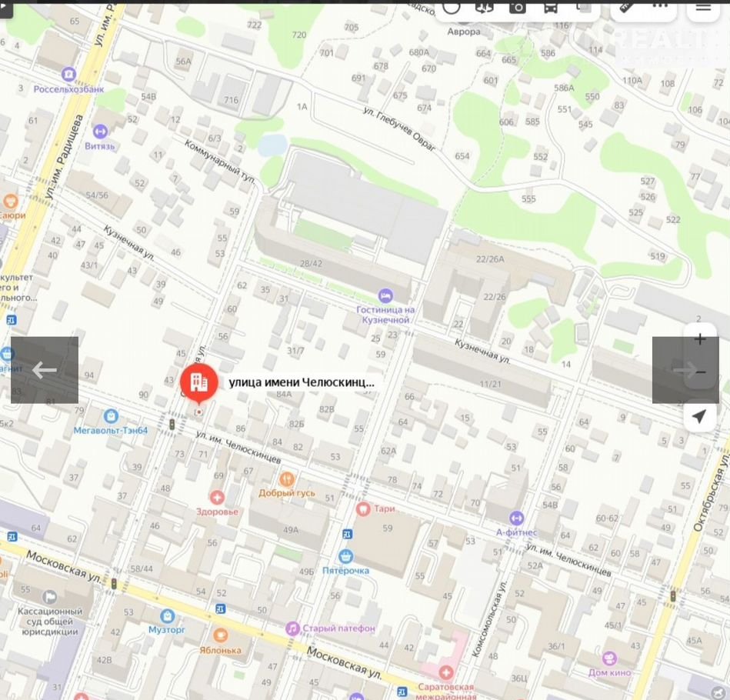Screen dimensions: 730x700
Task: Open the Пятёрочка store marker
Action: click(346, 556)
